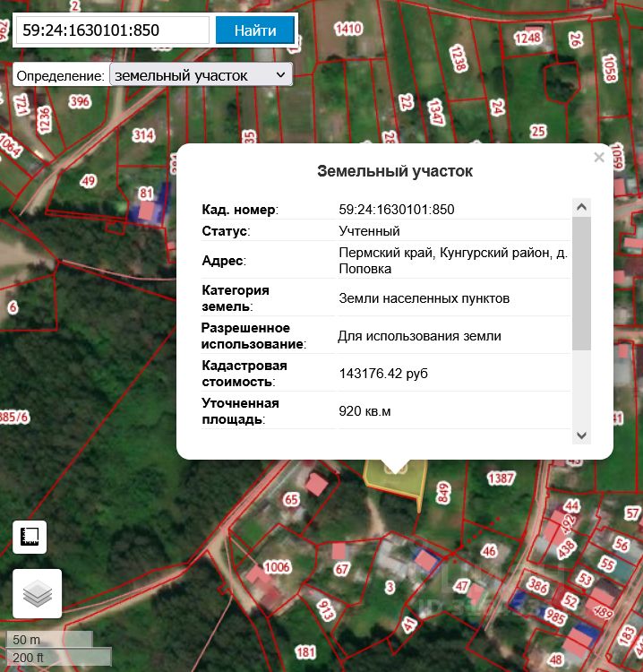Click the Кад. номер label

pyautogui.click(x=240, y=209)
